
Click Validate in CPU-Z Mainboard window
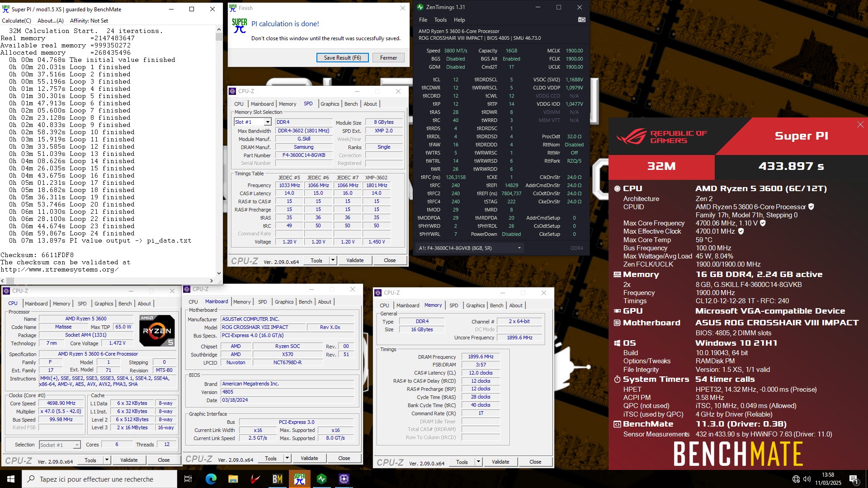click(309, 458)
